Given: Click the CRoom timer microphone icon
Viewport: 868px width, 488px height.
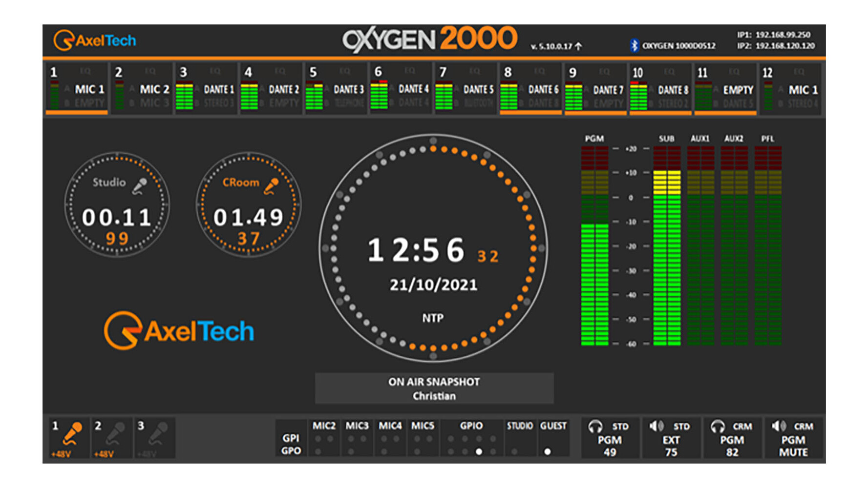Looking at the screenshot, I should 271,186.
